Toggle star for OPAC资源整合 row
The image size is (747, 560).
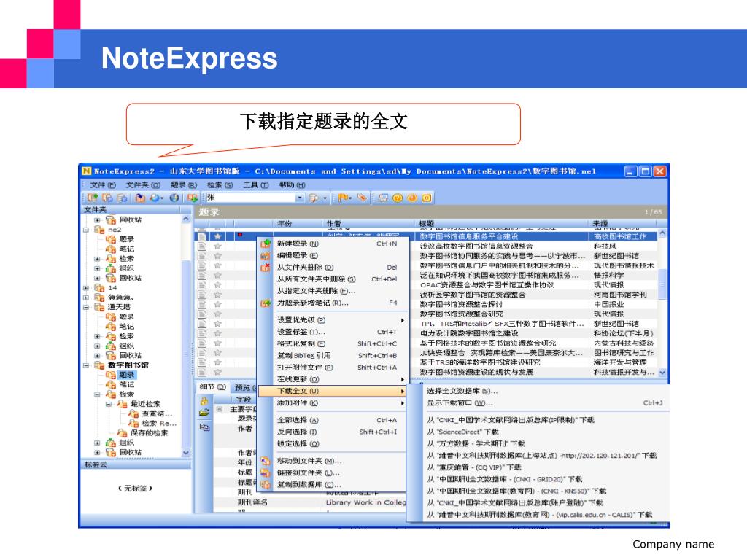(x=217, y=285)
